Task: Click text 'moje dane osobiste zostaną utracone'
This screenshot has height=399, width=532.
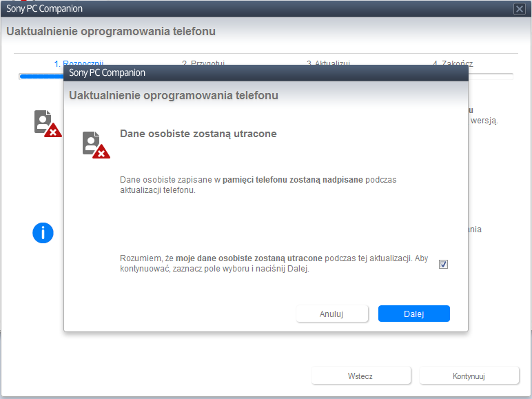Action: coord(249,258)
